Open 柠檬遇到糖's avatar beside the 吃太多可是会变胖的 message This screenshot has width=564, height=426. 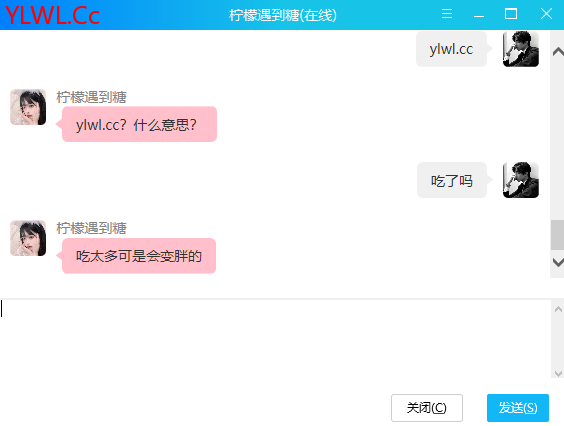[28, 238]
